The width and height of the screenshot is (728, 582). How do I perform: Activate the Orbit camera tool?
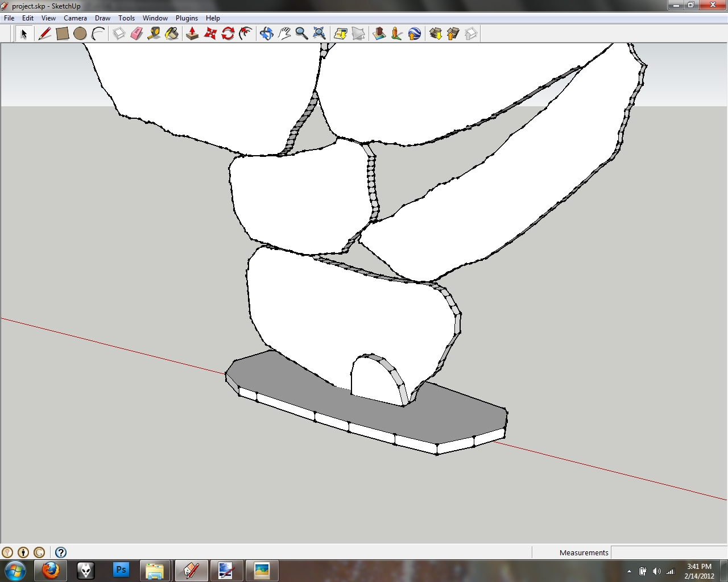(266, 34)
